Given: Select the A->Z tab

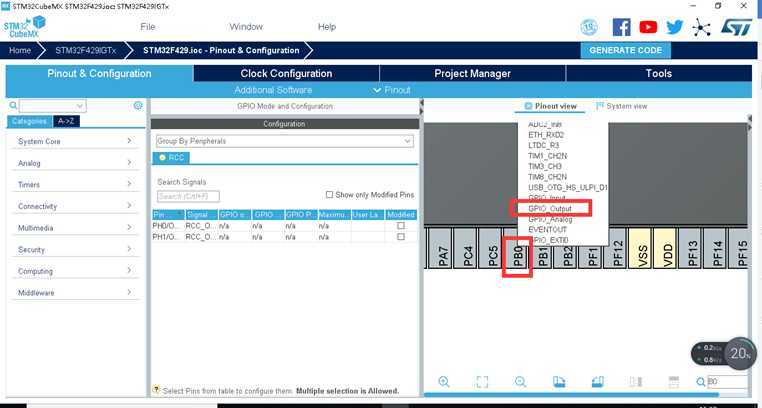Looking at the screenshot, I should 66,121.
